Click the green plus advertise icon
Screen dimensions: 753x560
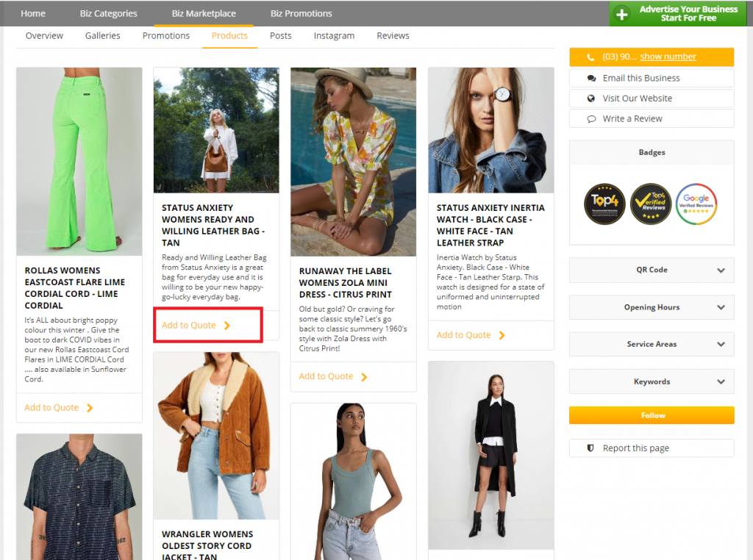point(622,14)
